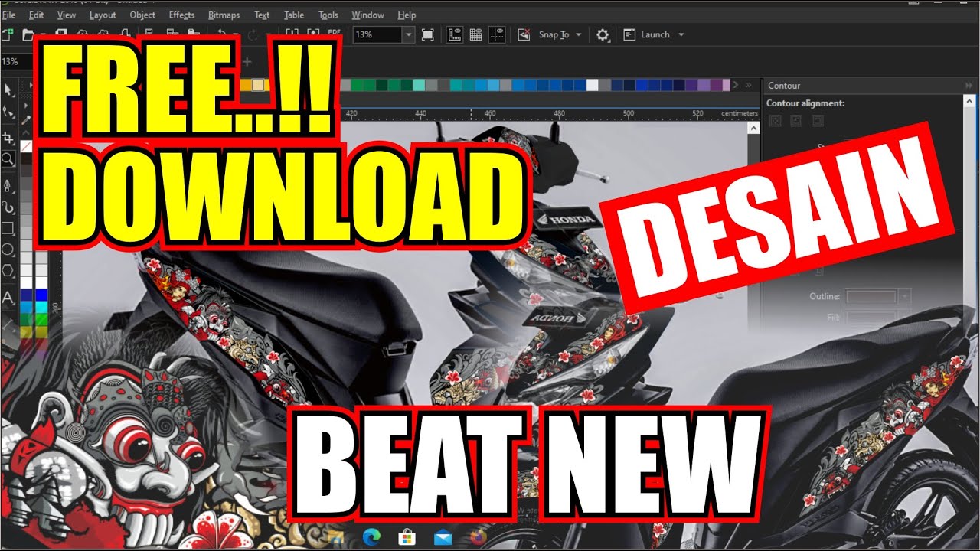Click the Import icon in toolbar
Viewport: 980px width, 551px height.
pyautogui.click(x=292, y=34)
